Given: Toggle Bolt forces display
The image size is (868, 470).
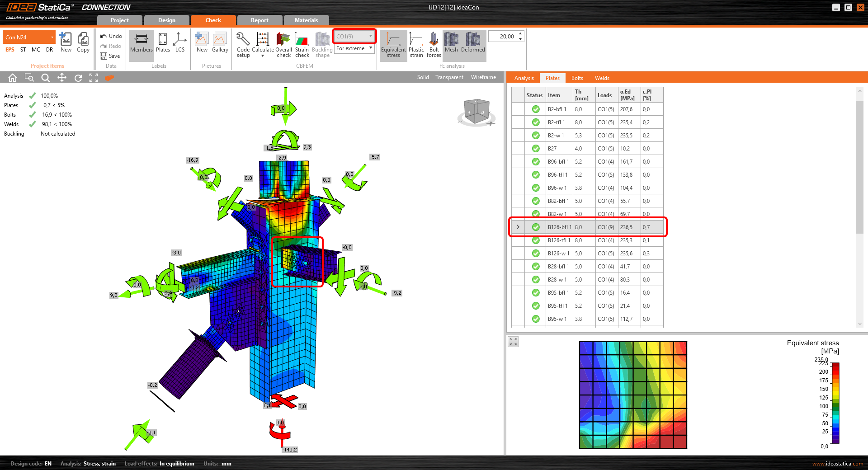Looking at the screenshot, I should pos(434,45).
